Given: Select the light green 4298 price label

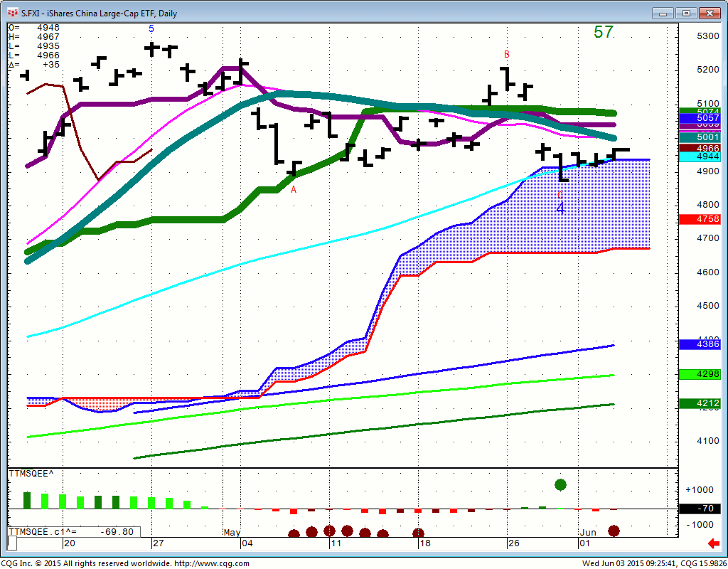Looking at the screenshot, I should pyautogui.click(x=700, y=374).
